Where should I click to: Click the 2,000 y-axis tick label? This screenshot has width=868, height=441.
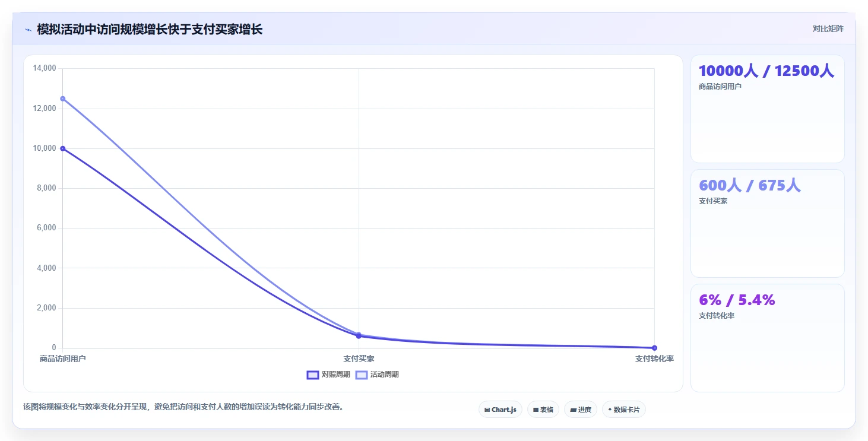(46, 308)
